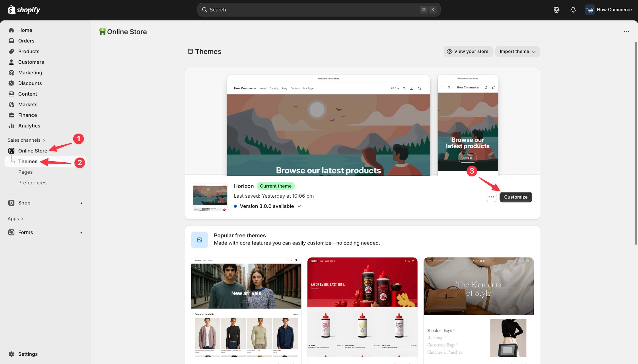
Task: Click Last saved timestamp text
Action: point(274,196)
